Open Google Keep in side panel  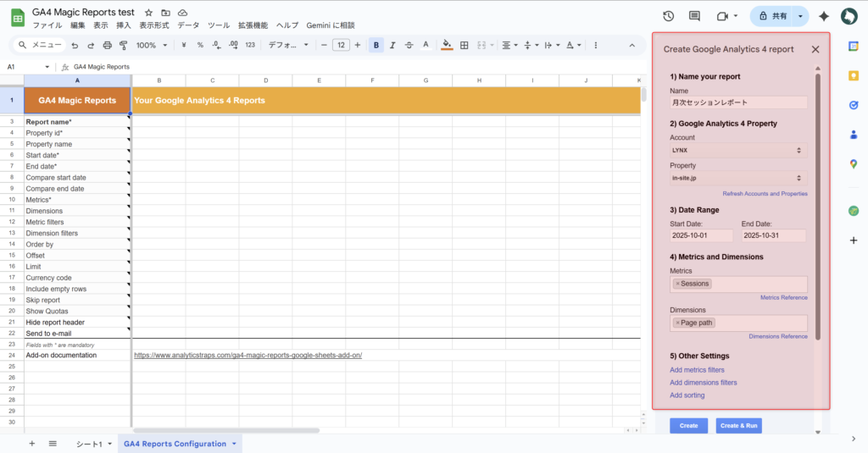tap(854, 75)
